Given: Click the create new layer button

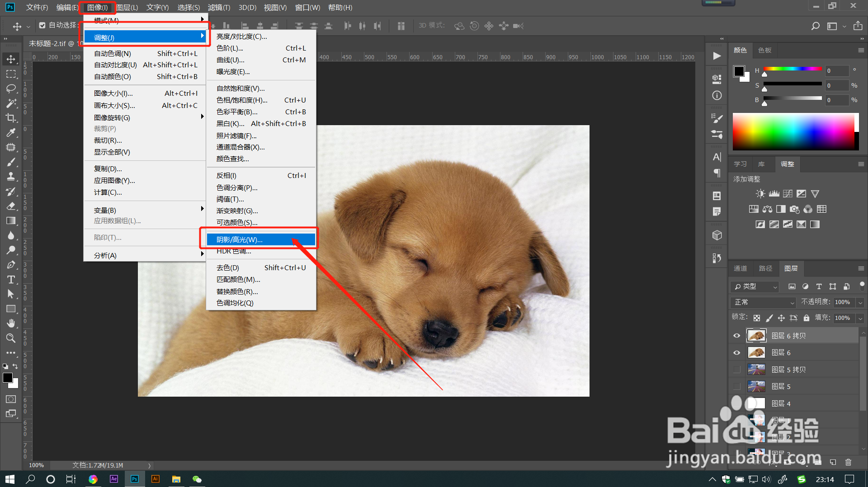Looking at the screenshot, I should (x=833, y=462).
